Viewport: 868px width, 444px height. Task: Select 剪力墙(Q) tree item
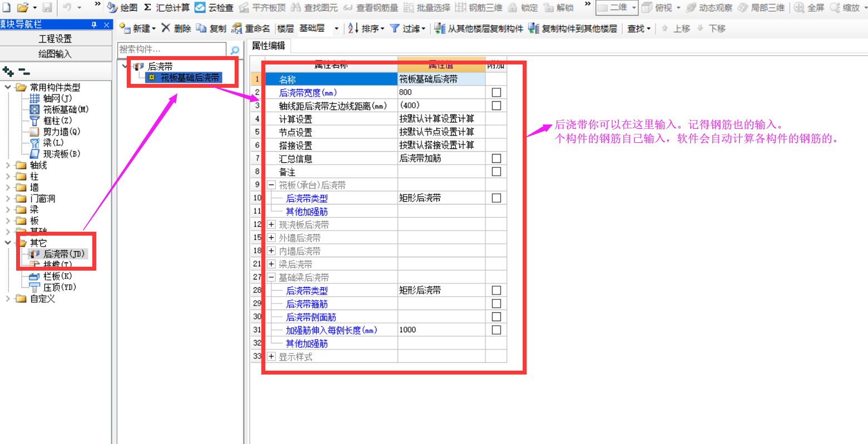(x=61, y=132)
